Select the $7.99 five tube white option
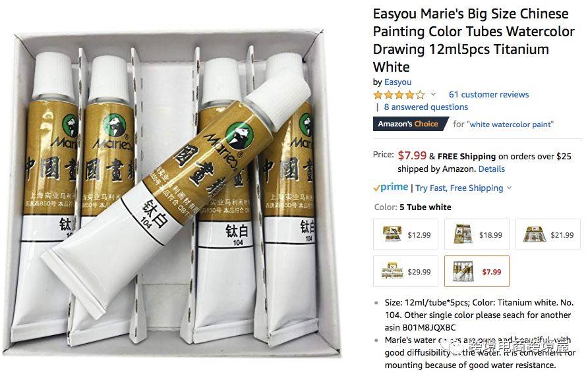Viewport: 588px width, 372px height. (477, 271)
